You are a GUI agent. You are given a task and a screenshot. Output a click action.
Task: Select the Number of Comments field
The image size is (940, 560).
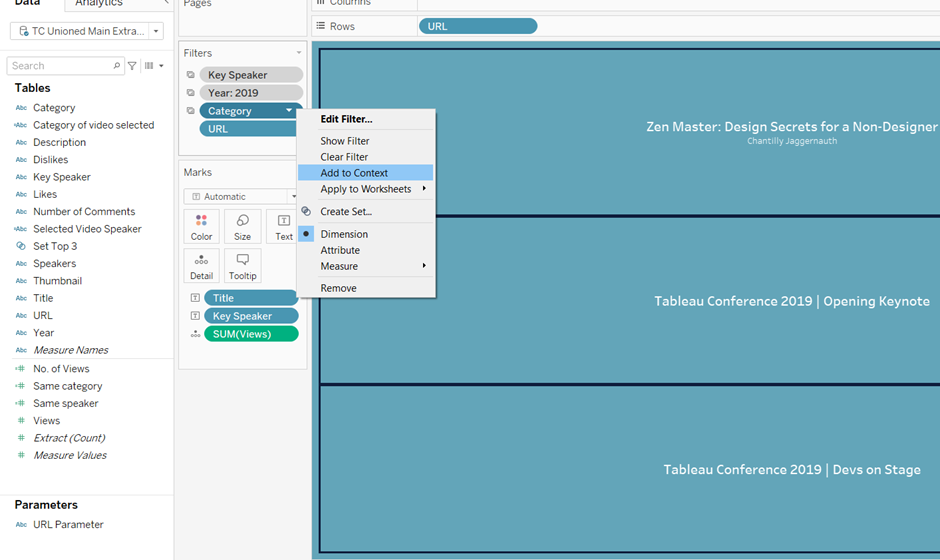click(84, 212)
